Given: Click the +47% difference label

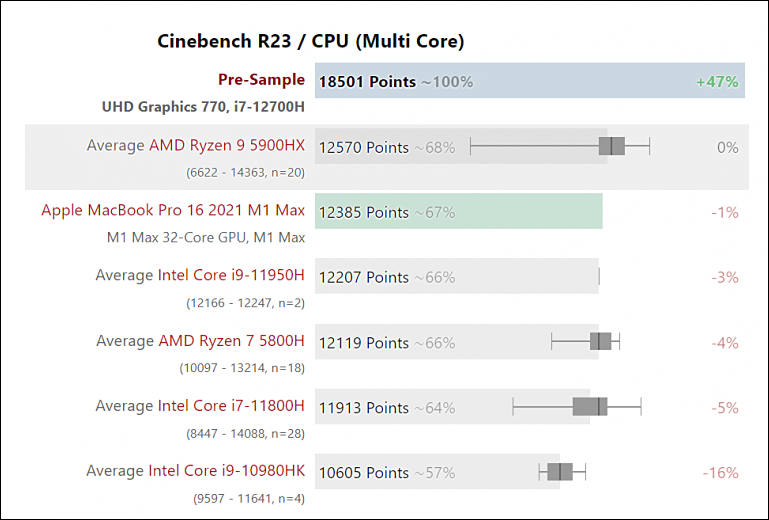Looking at the screenshot, I should pos(718,81).
